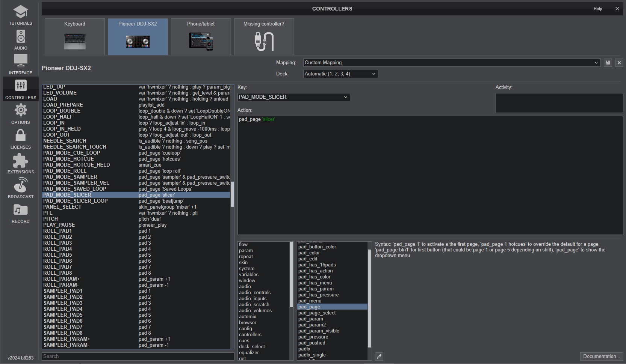The height and width of the screenshot is (364, 626).
Task: Choose the 'deck_select' verb category
Action: coord(264,347)
